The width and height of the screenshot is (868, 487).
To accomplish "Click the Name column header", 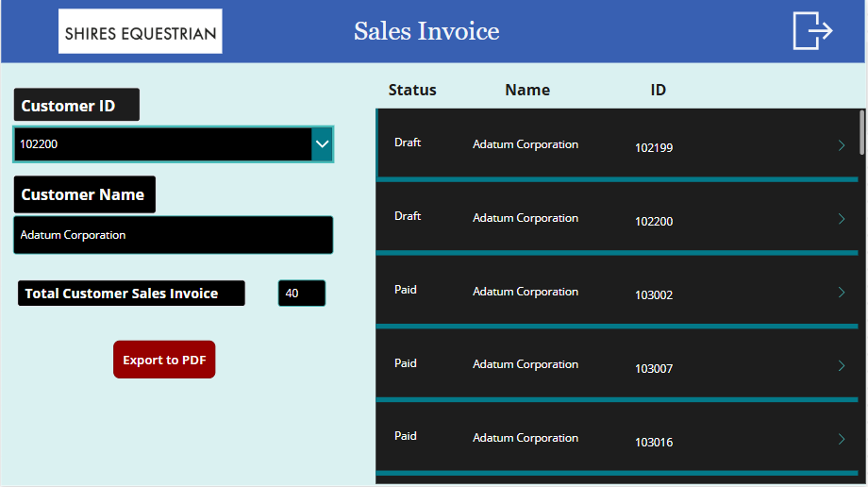I will 527,90.
